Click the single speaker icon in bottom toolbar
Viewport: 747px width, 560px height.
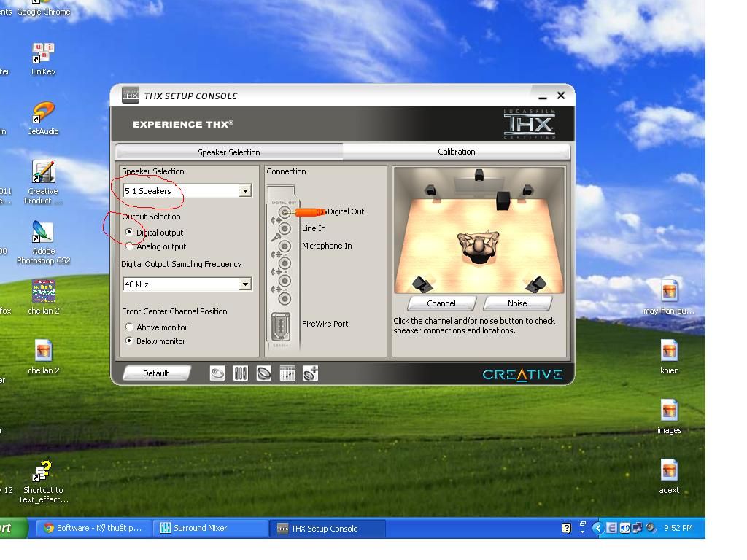pos(264,373)
